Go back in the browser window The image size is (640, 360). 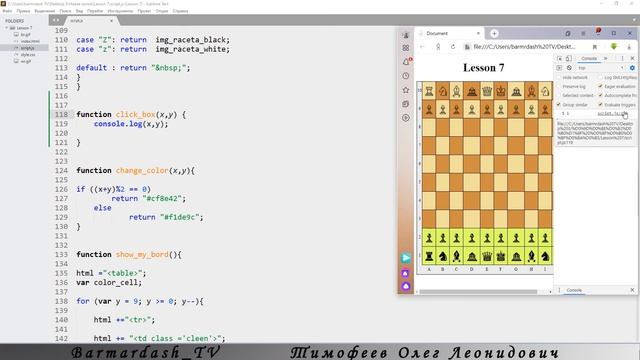point(422,47)
